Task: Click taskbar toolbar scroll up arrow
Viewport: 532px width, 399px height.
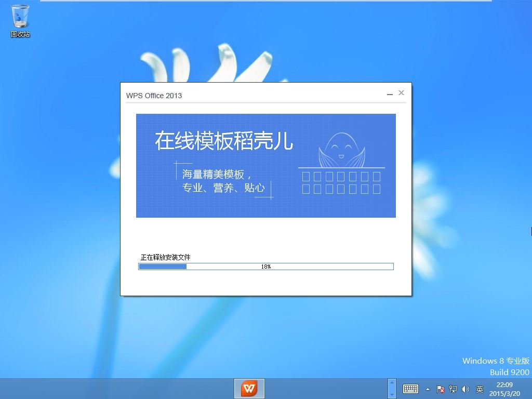Action: [x=392, y=383]
